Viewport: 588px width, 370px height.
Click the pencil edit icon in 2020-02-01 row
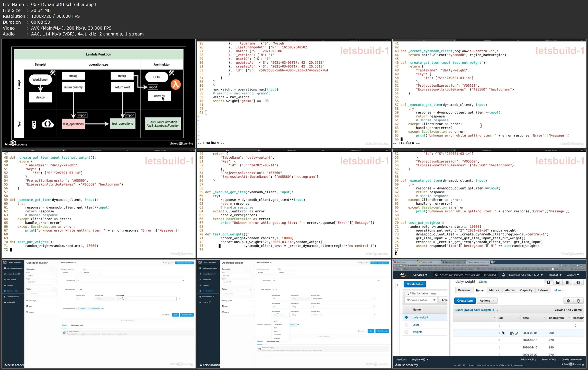point(517,333)
